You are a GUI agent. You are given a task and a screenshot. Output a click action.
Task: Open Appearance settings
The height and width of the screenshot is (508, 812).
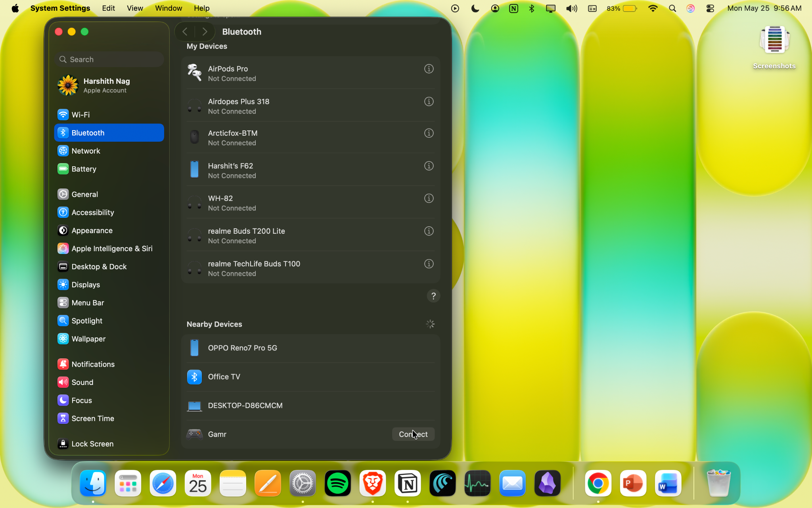coord(109,231)
